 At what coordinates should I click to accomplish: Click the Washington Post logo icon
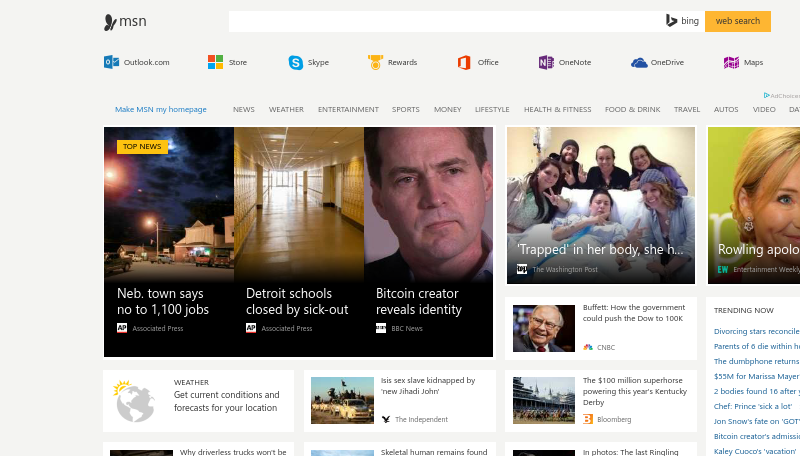(522, 269)
